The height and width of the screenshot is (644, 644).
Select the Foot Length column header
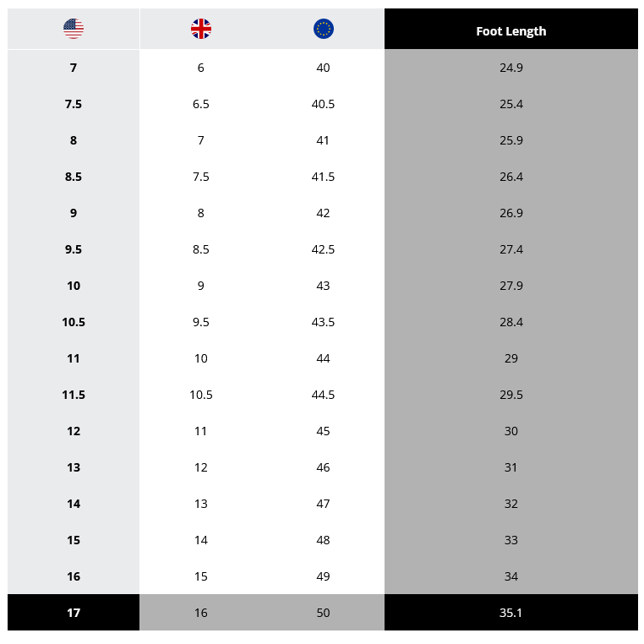click(x=511, y=29)
